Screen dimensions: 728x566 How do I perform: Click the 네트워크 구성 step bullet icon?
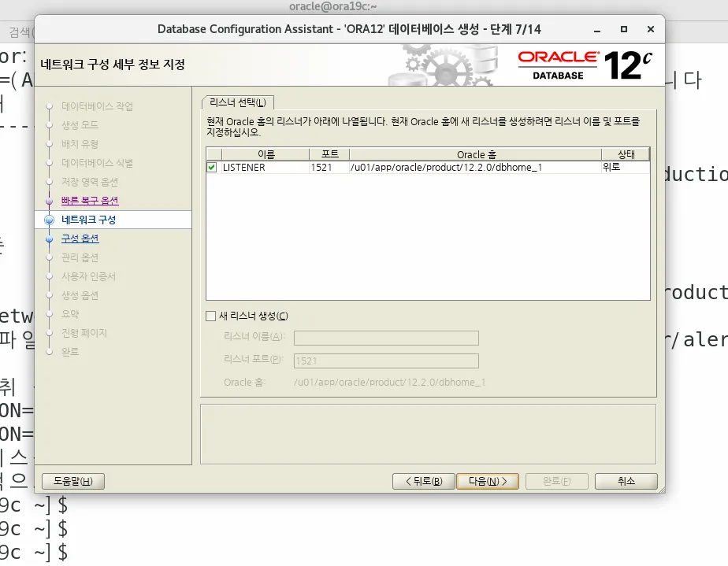[x=49, y=220]
